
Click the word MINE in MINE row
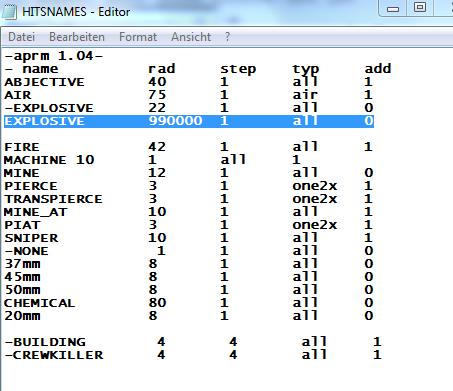[x=22, y=173]
